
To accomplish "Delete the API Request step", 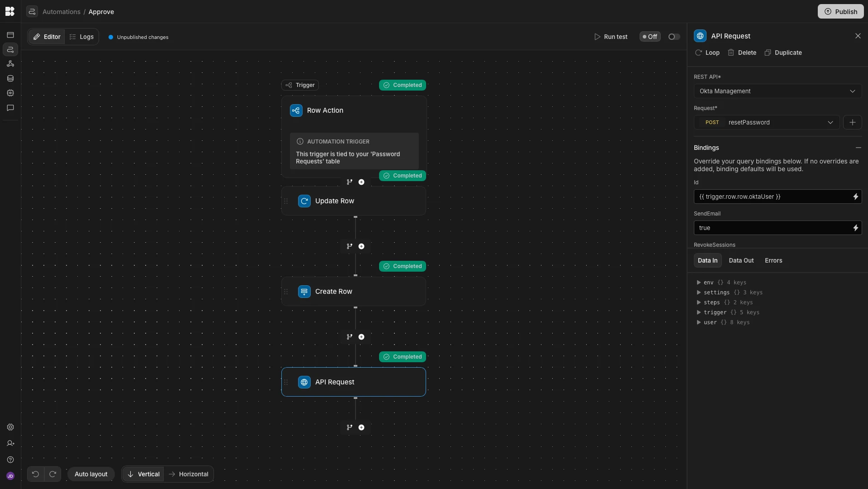I will (742, 53).
